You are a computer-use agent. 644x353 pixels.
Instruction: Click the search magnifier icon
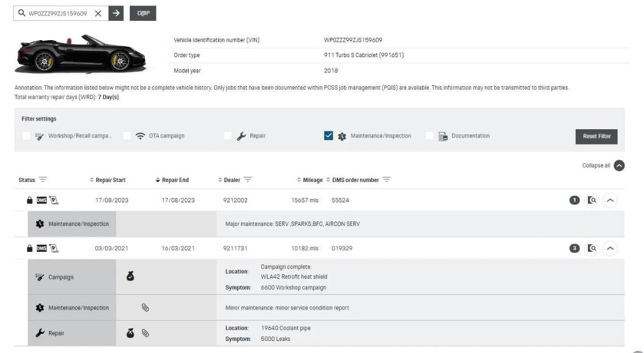pos(22,13)
